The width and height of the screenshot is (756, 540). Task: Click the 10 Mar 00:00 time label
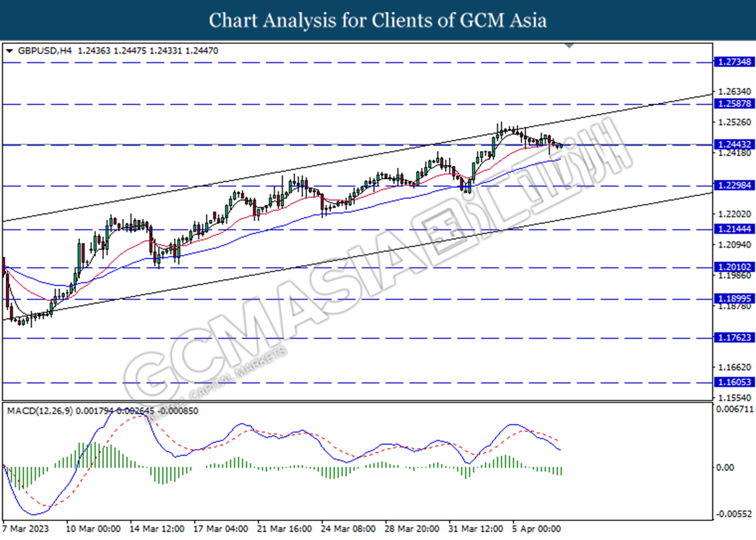point(93,529)
